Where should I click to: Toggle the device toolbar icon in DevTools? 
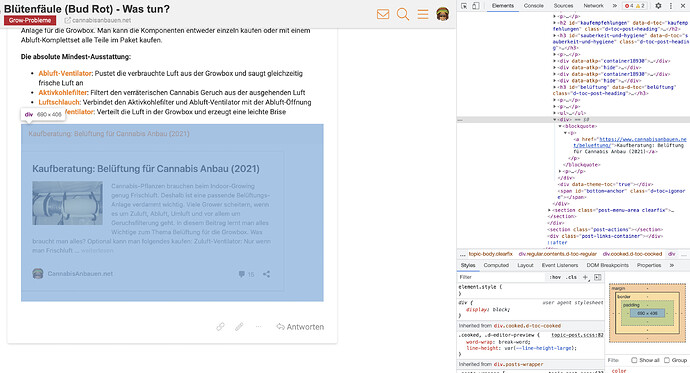pos(476,6)
